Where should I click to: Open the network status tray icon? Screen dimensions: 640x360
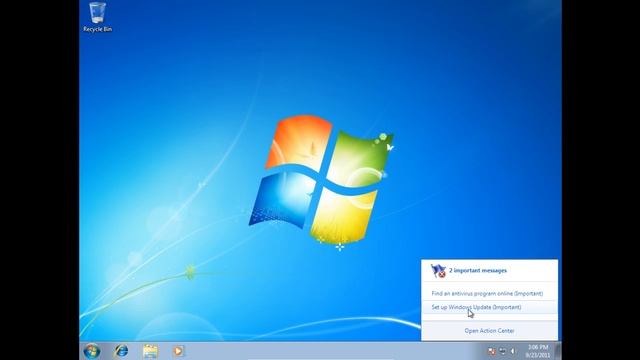click(x=502, y=351)
